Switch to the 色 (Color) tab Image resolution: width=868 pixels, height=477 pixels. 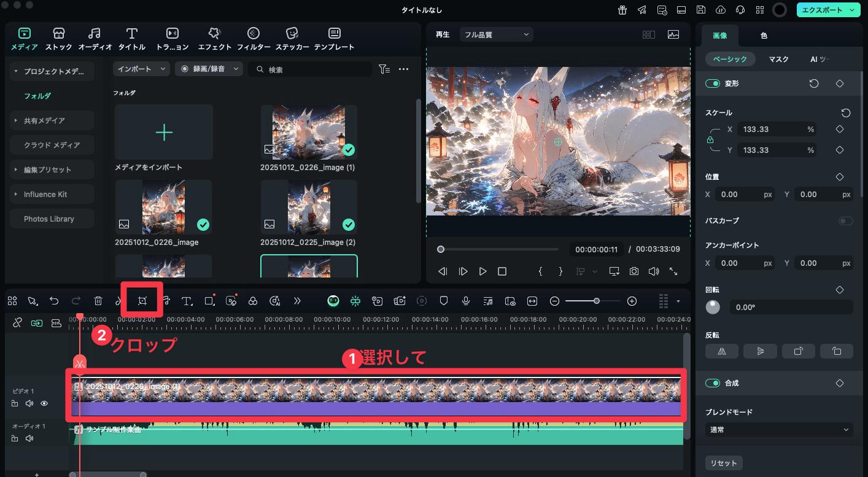[x=764, y=36]
